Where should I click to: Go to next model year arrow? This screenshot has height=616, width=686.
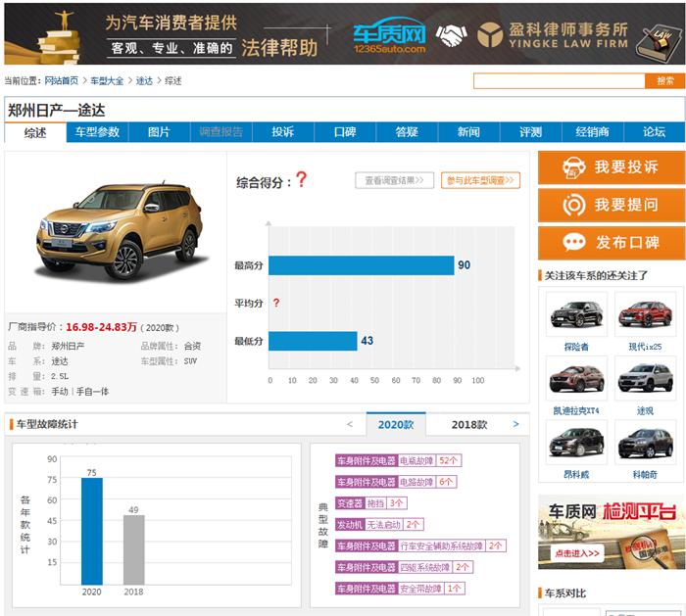[x=515, y=424]
